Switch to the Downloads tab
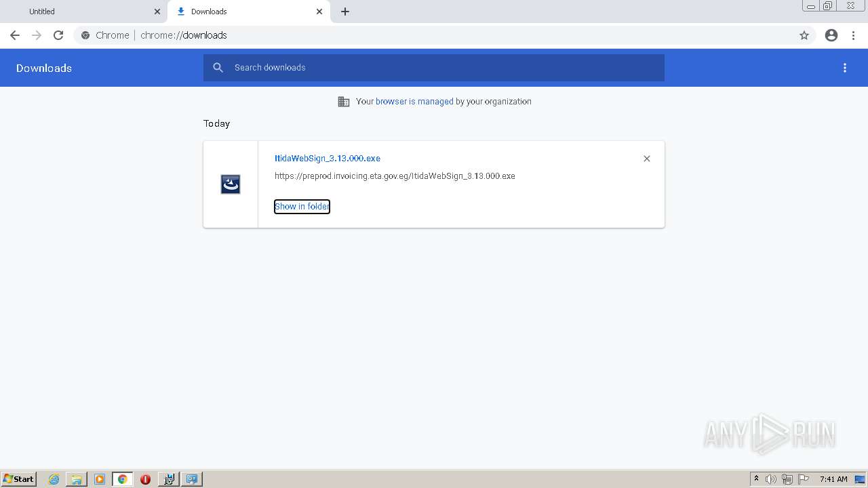The width and height of the screenshot is (868, 488). pos(249,12)
